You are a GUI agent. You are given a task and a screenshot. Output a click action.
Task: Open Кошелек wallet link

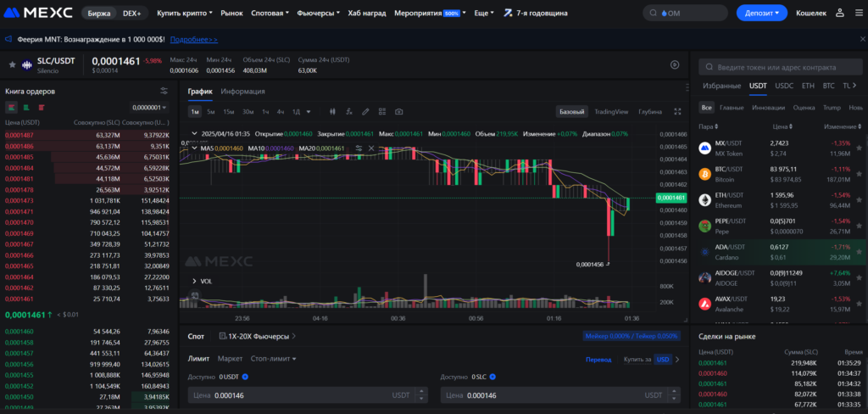(x=811, y=13)
